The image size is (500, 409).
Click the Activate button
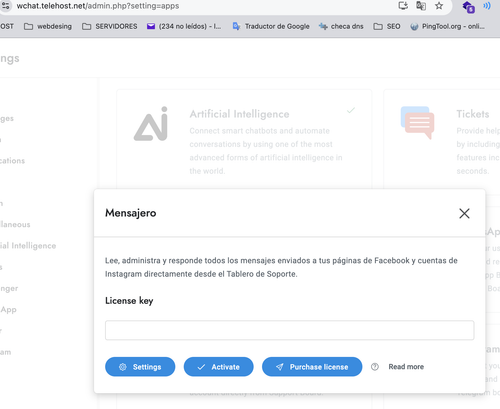click(218, 367)
